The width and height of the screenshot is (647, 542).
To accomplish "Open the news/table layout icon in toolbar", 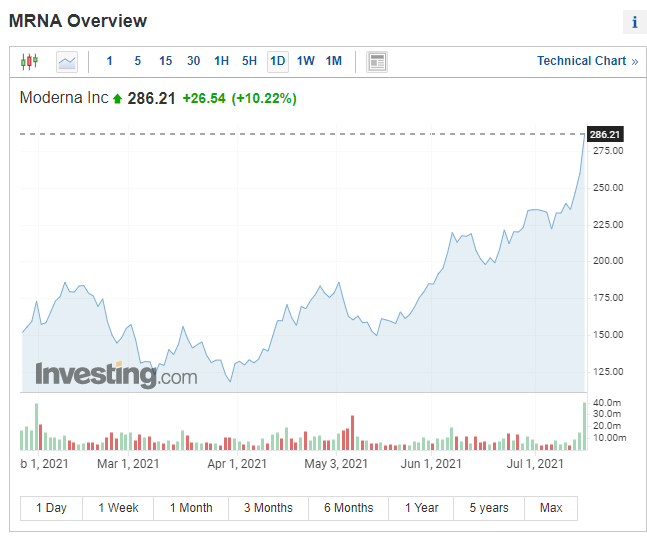I will click(377, 61).
